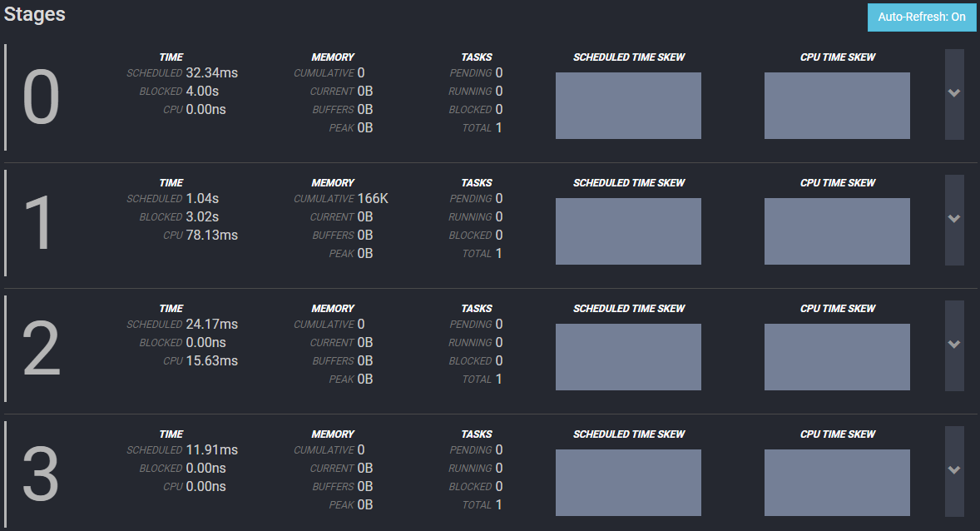Click stage 0 CPU Time Skew chart

[x=837, y=106]
